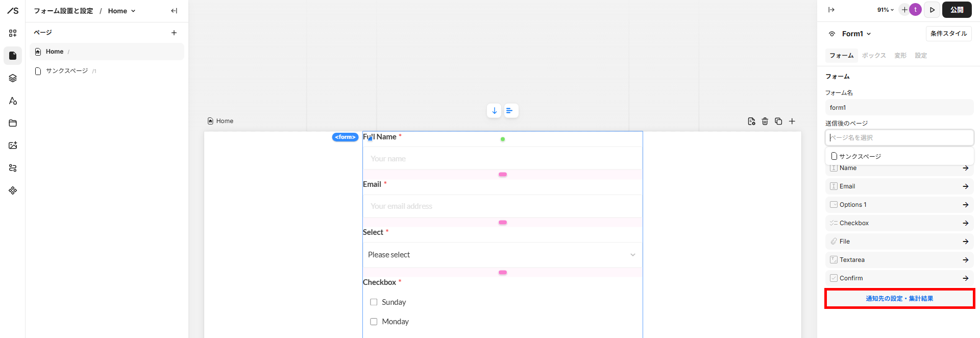Select サンクスページ from the dropdown list
Image resolution: width=980 pixels, height=338 pixels.
[899, 156]
